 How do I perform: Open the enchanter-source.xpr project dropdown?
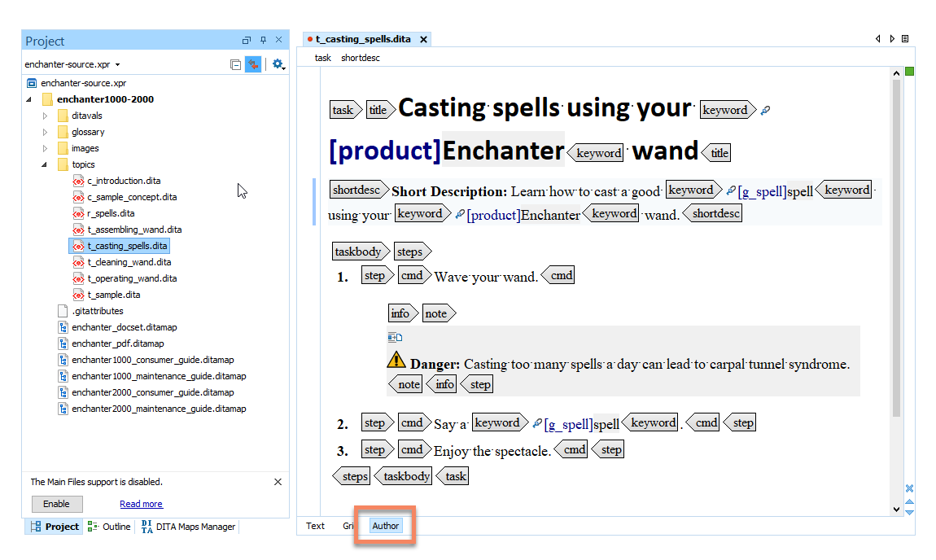point(117,64)
